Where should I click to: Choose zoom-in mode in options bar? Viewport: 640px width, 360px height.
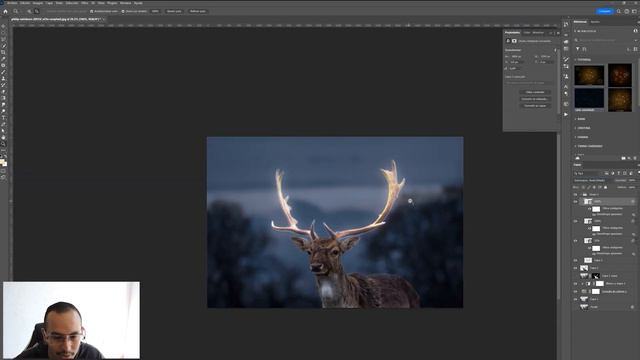[29, 11]
